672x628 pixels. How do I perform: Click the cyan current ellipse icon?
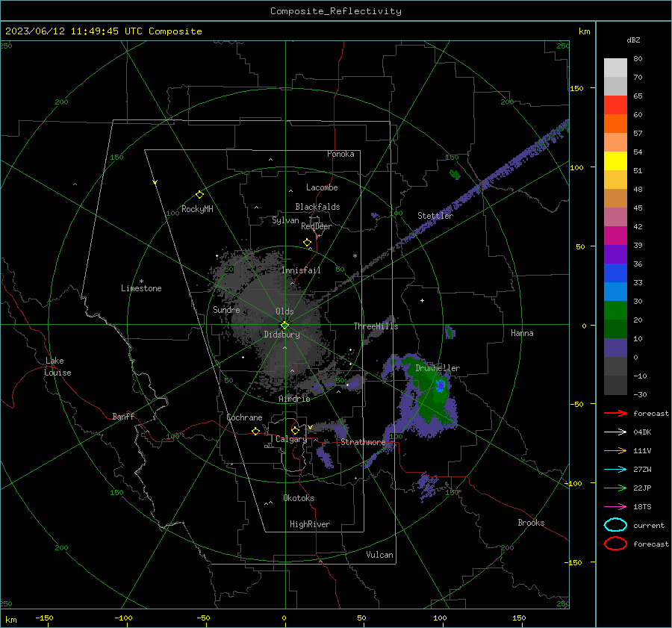click(x=615, y=525)
